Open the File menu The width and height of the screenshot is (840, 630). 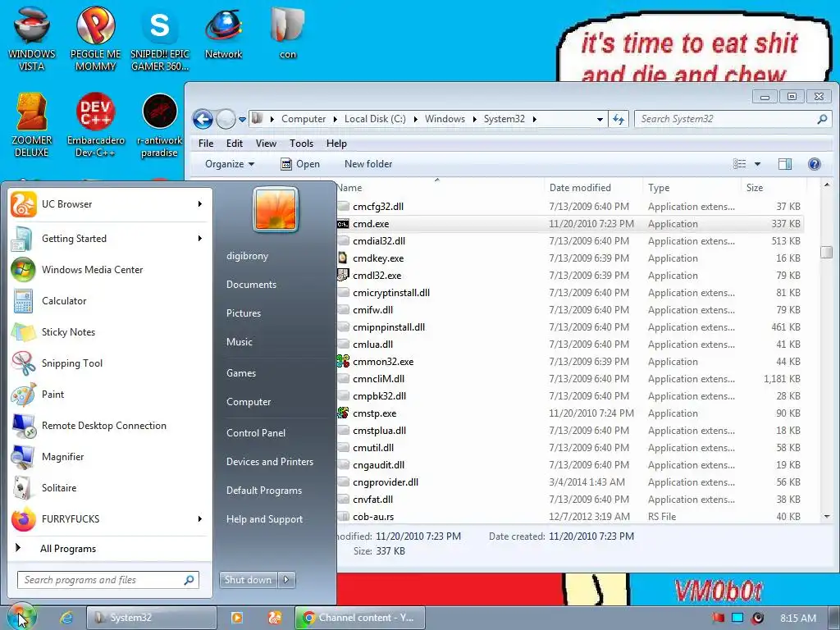[x=206, y=144]
